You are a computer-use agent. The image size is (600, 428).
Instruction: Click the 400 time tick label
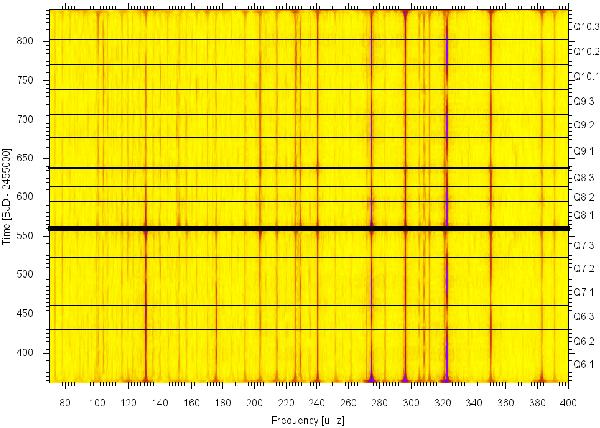[x=39, y=352]
